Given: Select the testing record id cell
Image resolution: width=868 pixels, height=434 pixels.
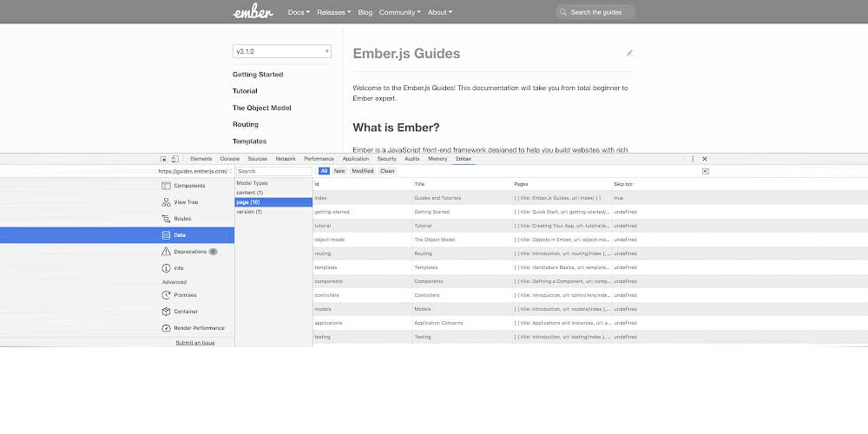Looking at the screenshot, I should coord(363,337).
